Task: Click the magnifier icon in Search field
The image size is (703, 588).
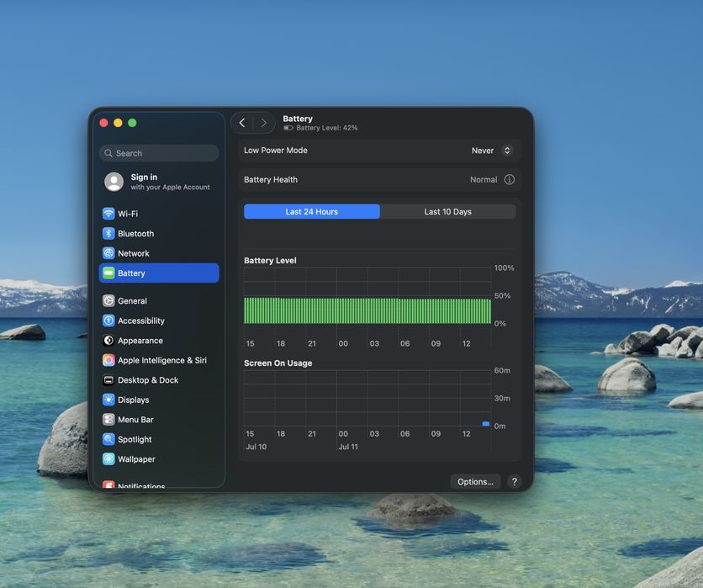Action: point(108,153)
